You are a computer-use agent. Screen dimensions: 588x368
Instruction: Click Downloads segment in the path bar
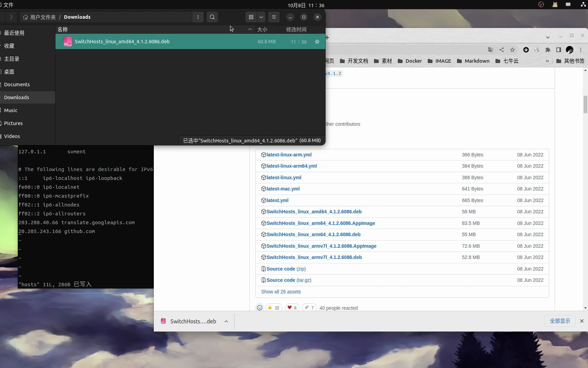point(77,17)
